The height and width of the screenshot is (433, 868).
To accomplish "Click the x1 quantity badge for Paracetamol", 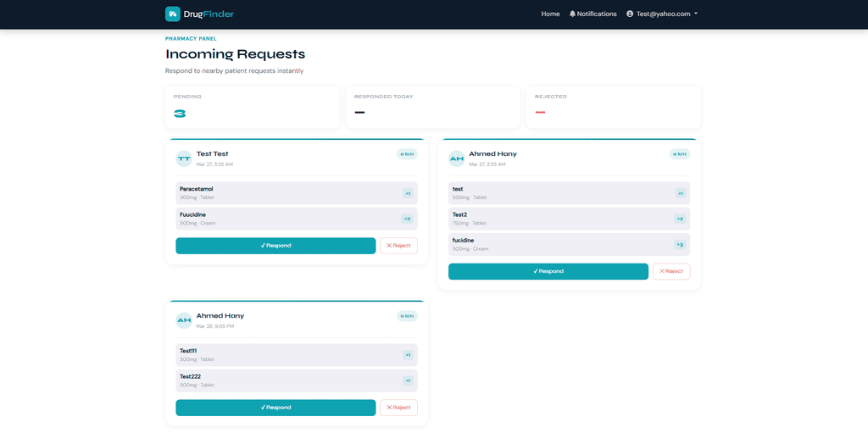I will (408, 193).
